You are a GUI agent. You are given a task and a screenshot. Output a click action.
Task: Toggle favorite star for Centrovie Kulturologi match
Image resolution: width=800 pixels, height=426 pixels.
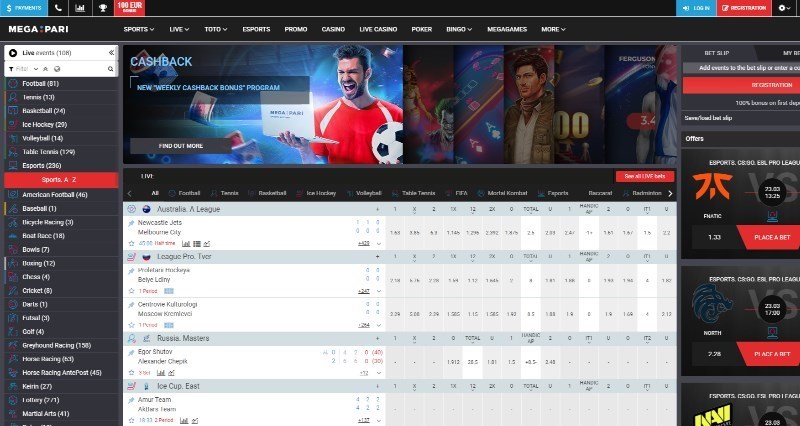[x=132, y=325]
